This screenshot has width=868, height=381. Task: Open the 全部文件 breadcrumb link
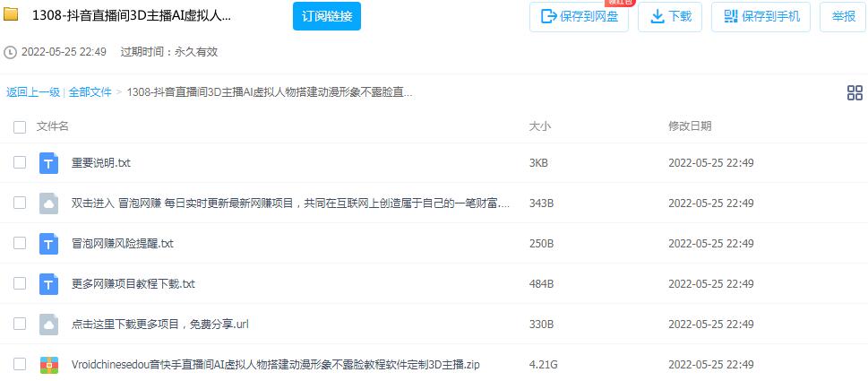click(x=90, y=92)
